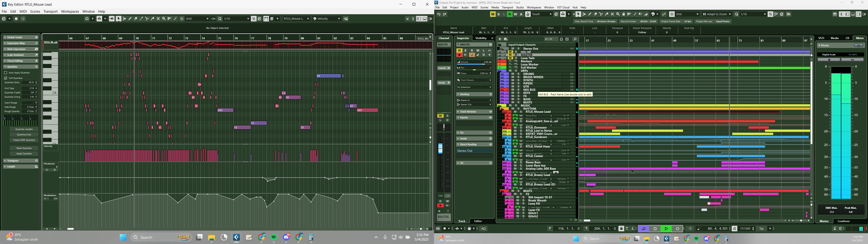Open the Velocity controller dropdown in Key Editor
Screen dimensions: 868x244
click(326, 19)
